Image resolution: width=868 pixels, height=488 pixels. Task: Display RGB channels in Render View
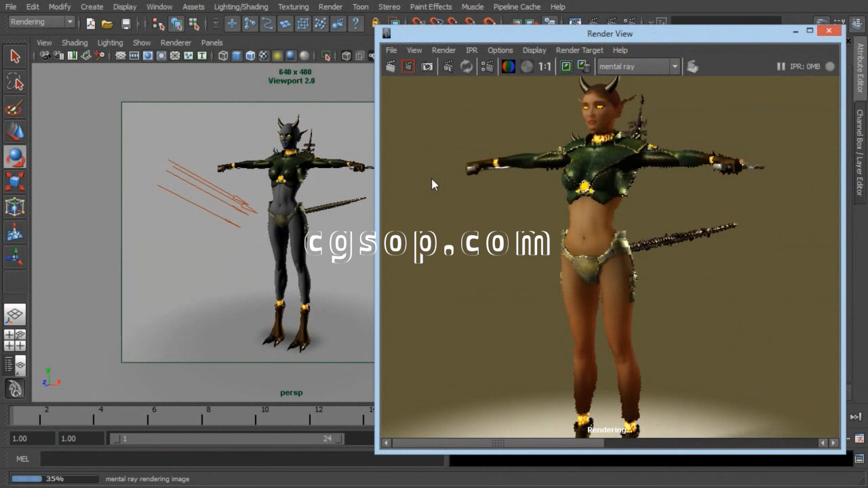click(x=508, y=66)
